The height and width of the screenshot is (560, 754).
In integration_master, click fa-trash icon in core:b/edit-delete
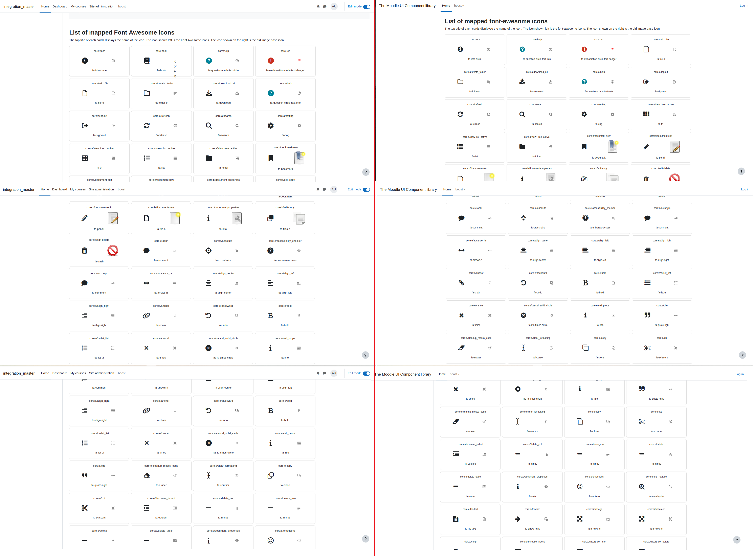point(85,251)
